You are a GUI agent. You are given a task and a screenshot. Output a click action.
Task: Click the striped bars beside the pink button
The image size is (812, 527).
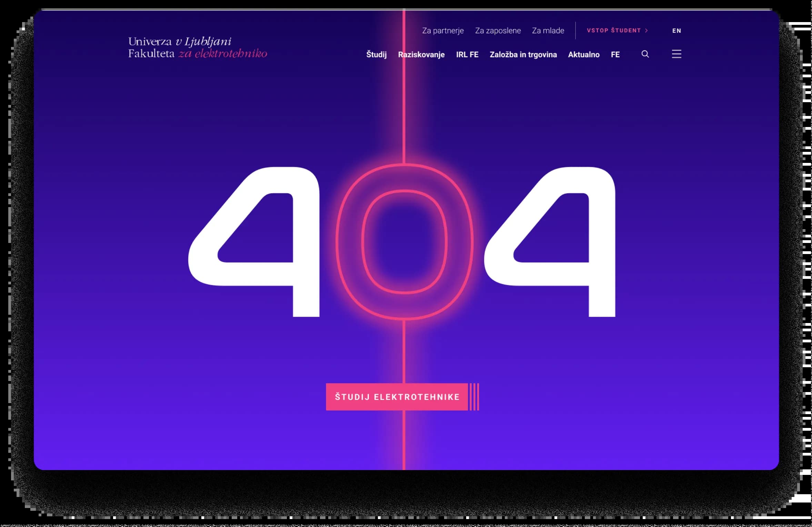click(x=474, y=397)
